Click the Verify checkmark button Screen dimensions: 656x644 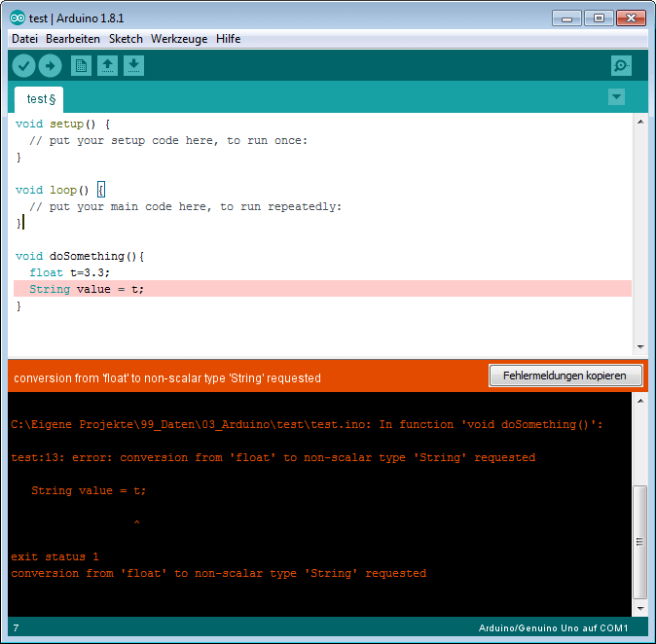(24, 65)
